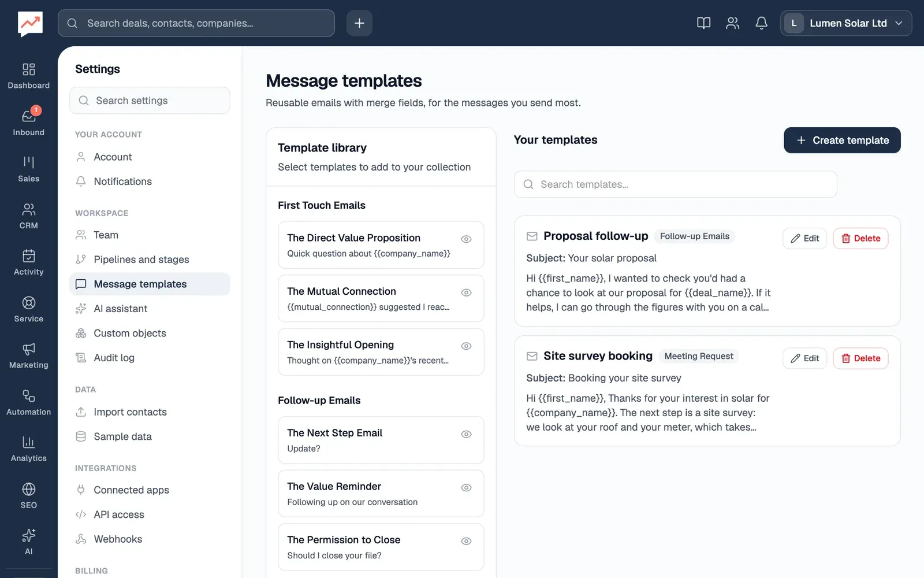Open the CRM section
The image size is (924, 578).
[x=28, y=216]
